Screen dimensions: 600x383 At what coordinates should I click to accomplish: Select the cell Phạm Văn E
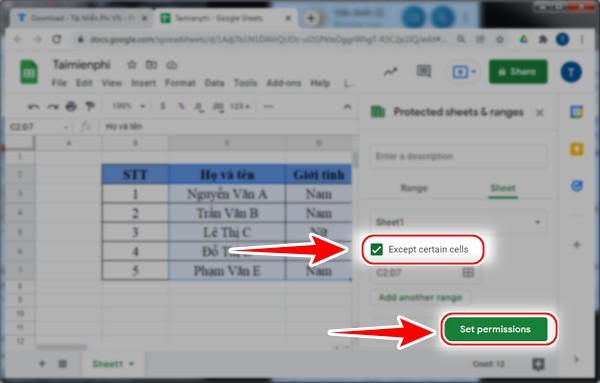click(x=227, y=271)
